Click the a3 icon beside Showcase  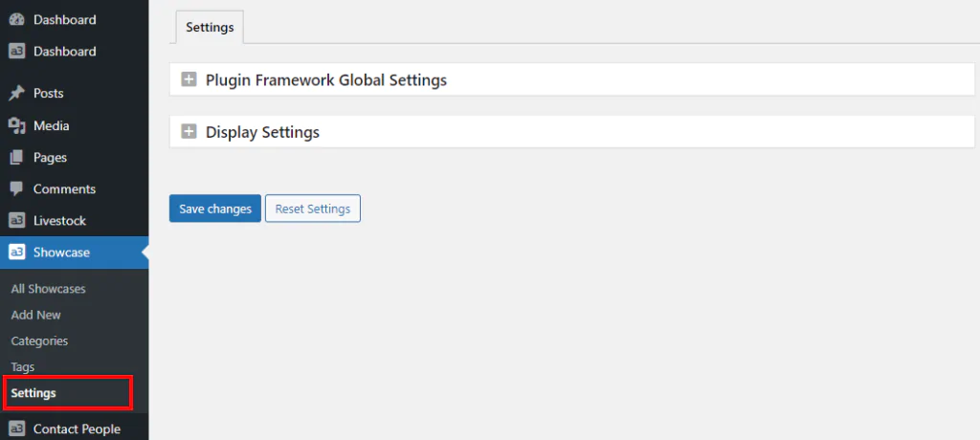16,253
